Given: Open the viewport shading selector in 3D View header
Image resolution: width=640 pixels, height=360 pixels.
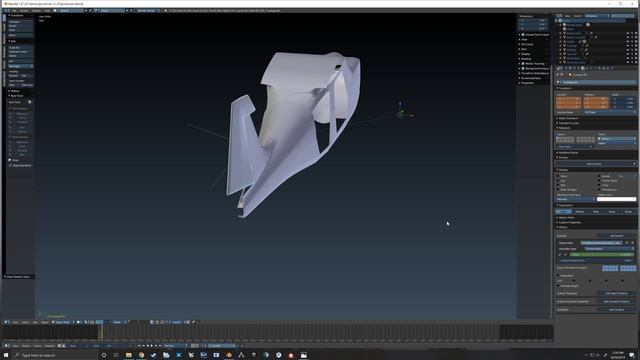Looking at the screenshot, I should coord(79,322).
